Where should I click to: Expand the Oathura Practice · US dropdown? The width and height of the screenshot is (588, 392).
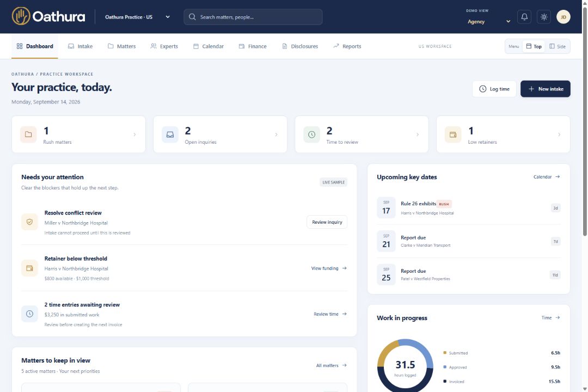click(x=137, y=17)
